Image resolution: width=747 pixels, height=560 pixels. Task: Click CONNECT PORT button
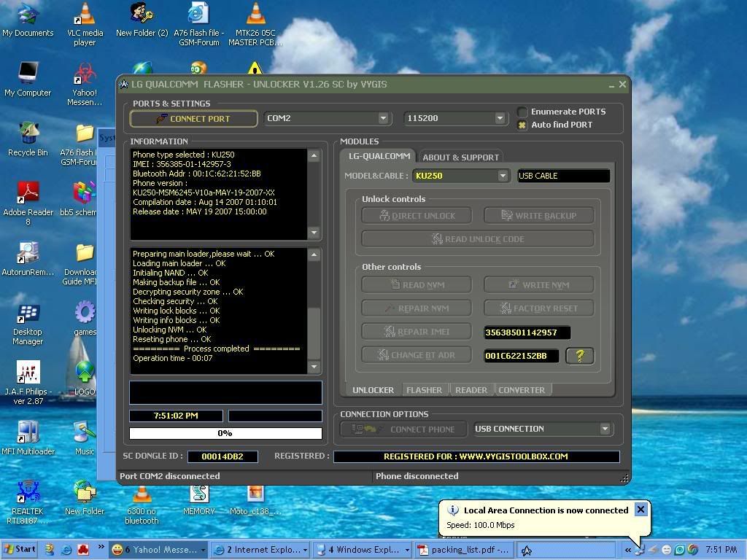tap(193, 119)
